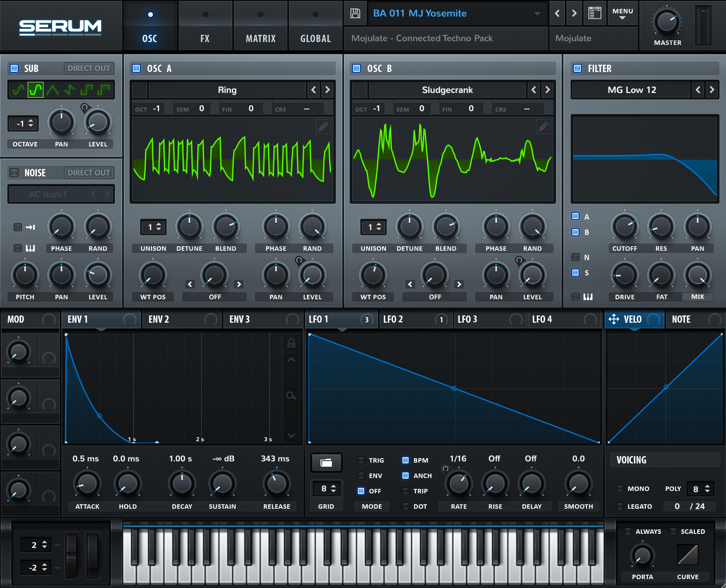
Task: Open the MG Low 12 filter type menu
Action: click(x=632, y=90)
